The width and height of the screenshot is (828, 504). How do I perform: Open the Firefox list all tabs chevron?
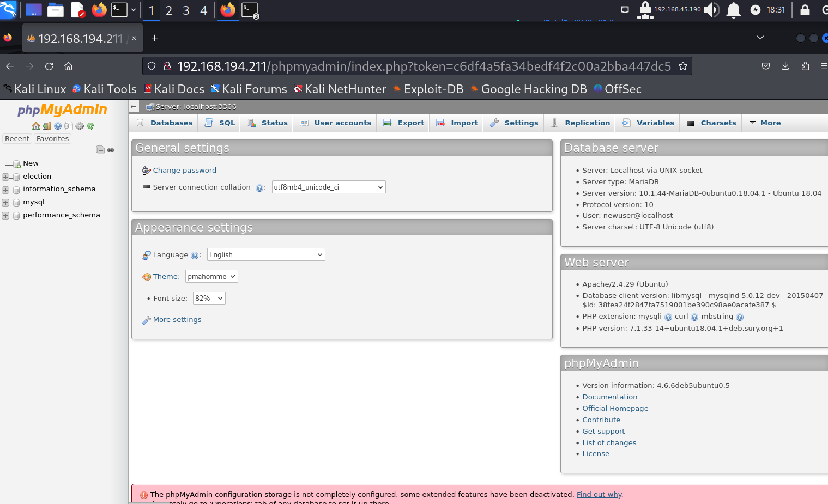(760, 38)
